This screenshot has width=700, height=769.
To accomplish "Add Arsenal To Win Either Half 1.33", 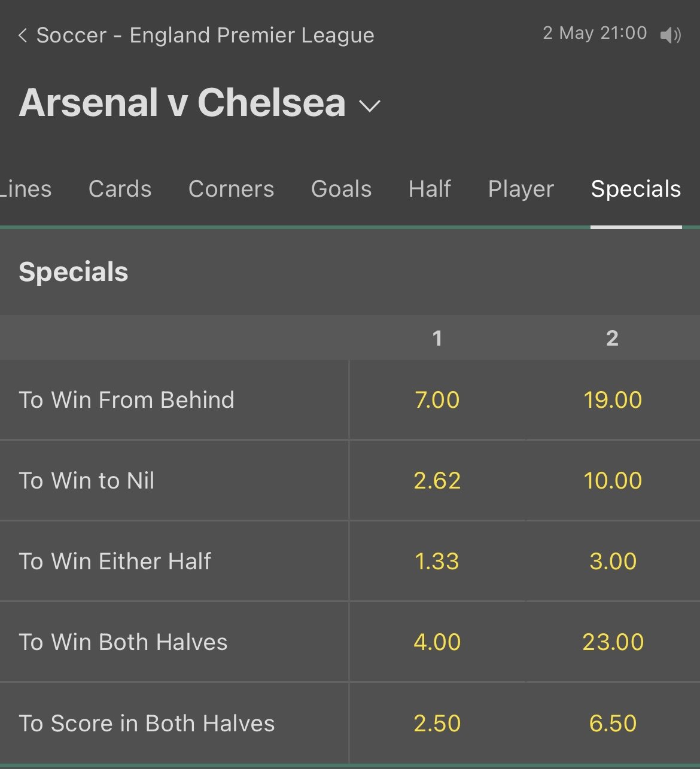I will coord(437,561).
